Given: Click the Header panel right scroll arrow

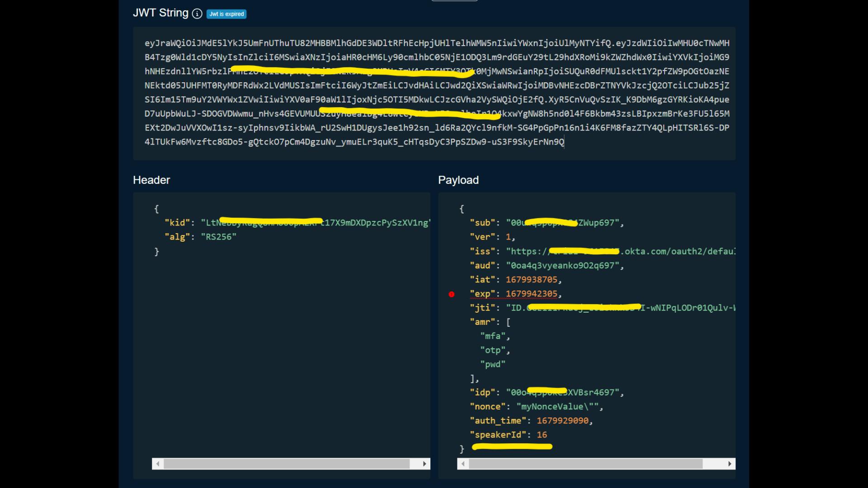Looking at the screenshot, I should pyautogui.click(x=425, y=464).
